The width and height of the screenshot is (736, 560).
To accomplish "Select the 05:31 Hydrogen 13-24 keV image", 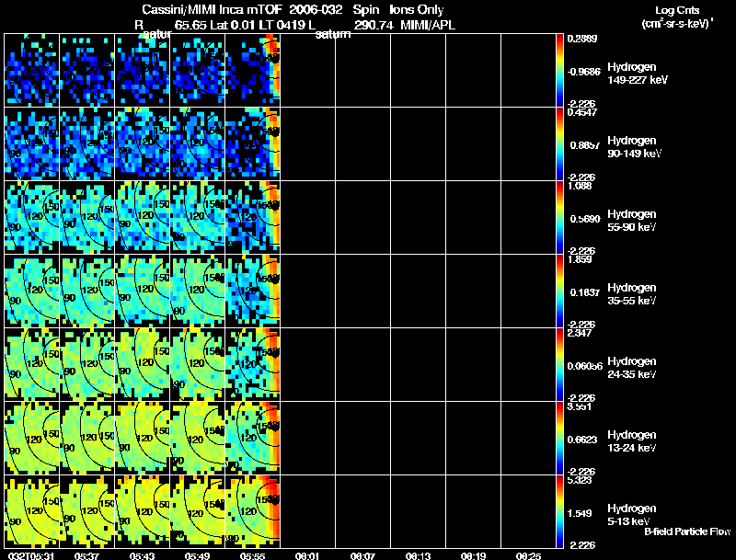I will click(x=32, y=438).
